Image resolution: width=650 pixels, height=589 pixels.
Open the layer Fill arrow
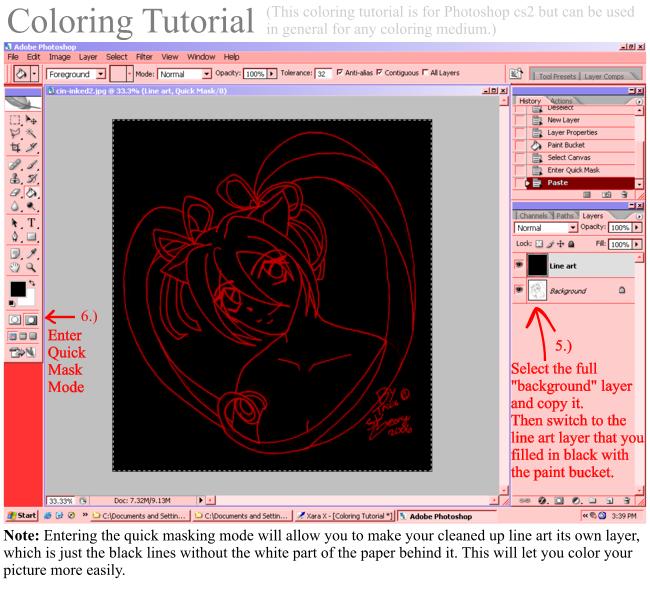[637, 245]
